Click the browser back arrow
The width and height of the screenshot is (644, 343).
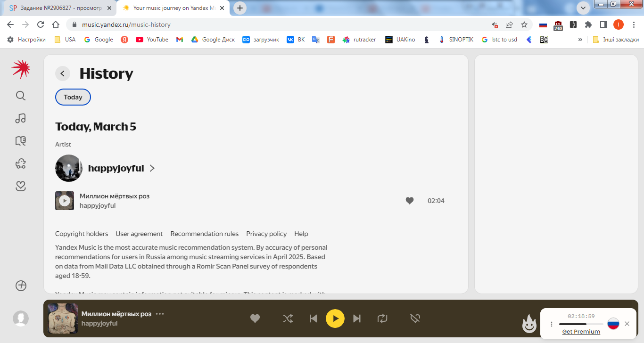click(10, 24)
